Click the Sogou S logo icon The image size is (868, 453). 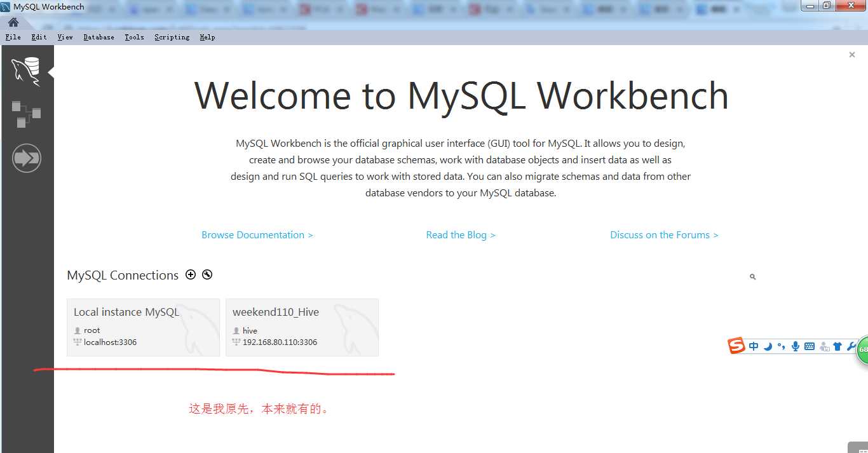coord(736,346)
